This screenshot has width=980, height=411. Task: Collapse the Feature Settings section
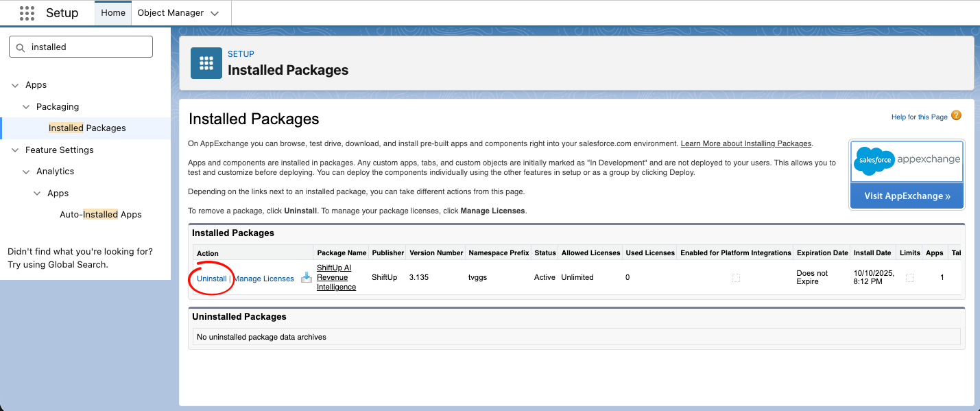pos(15,150)
